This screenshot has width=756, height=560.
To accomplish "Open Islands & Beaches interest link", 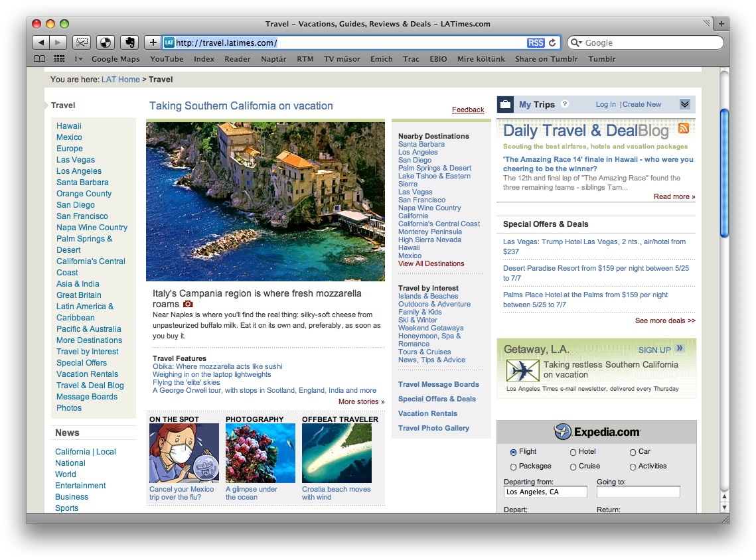I will (x=428, y=296).
